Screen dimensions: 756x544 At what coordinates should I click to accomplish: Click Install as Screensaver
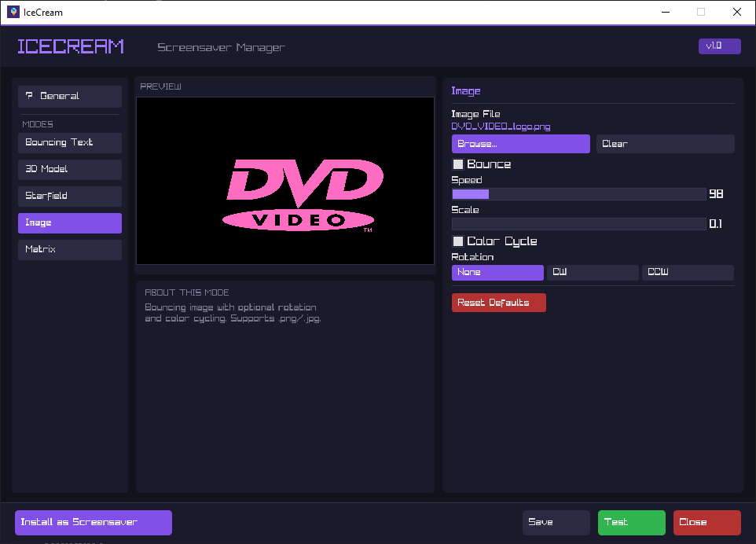tap(93, 522)
